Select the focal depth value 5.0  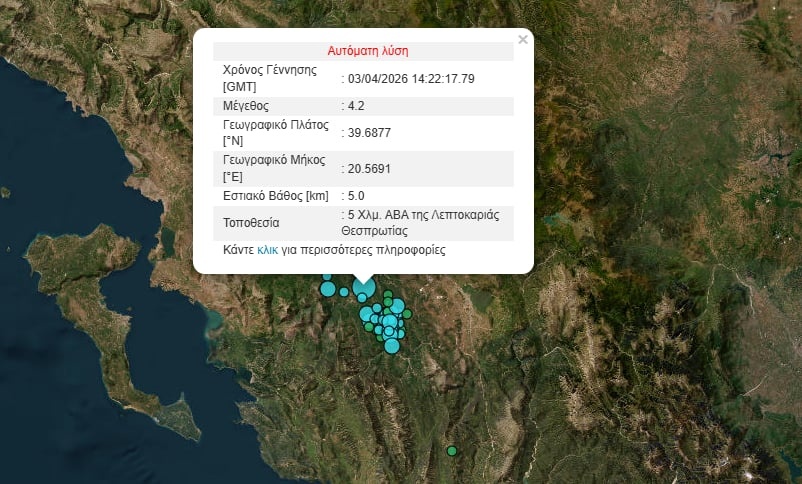coord(356,196)
